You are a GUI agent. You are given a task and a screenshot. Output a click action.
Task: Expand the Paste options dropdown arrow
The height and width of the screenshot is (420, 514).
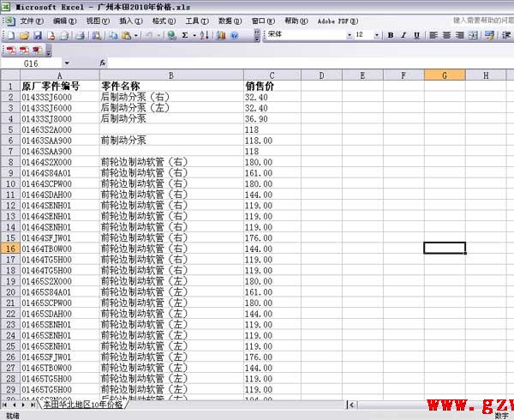click(135, 35)
